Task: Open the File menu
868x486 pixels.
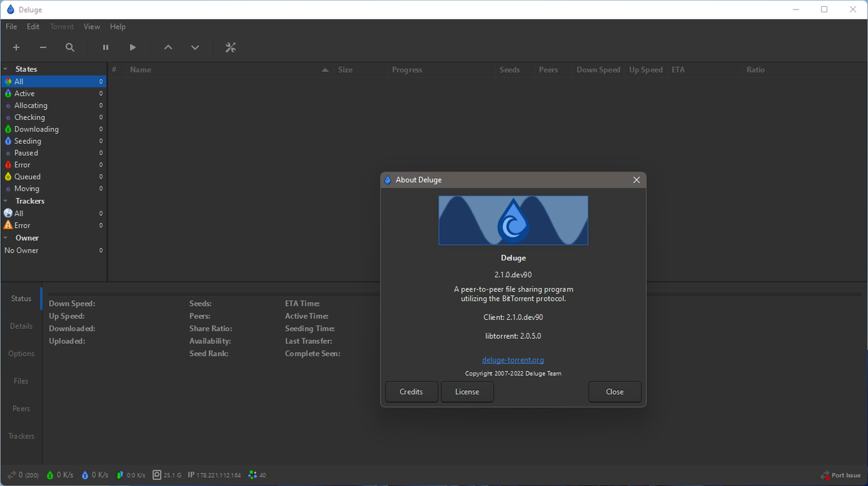Action: [x=12, y=26]
